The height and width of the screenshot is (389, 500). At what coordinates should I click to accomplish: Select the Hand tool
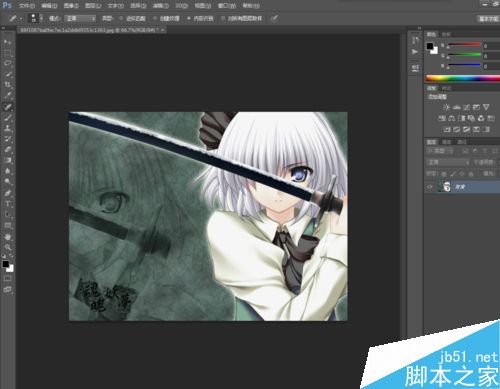[8, 237]
